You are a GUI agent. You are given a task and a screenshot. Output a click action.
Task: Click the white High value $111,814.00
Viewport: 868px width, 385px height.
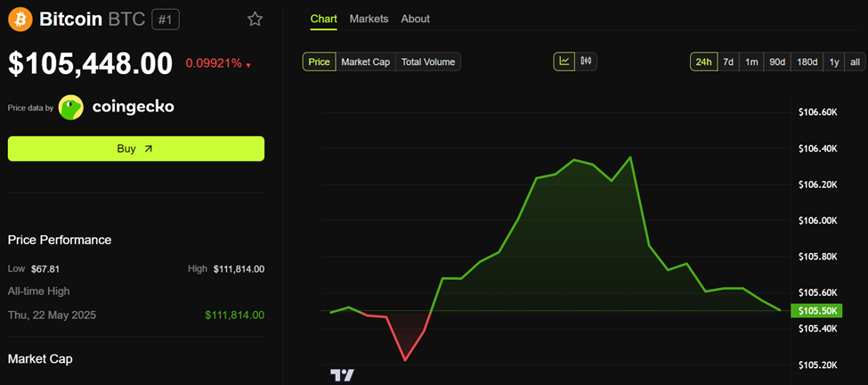coord(239,269)
